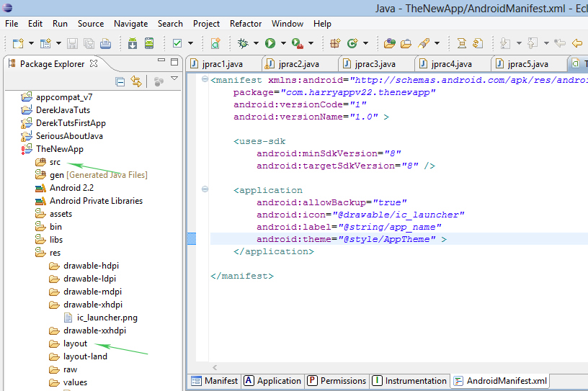Open the Search dropdown arrow

pyautogui.click(x=437, y=43)
